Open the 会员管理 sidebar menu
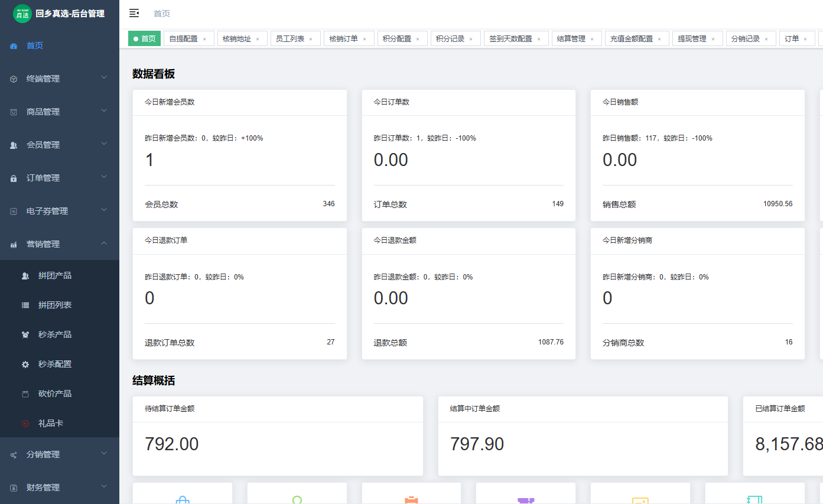 click(x=59, y=145)
